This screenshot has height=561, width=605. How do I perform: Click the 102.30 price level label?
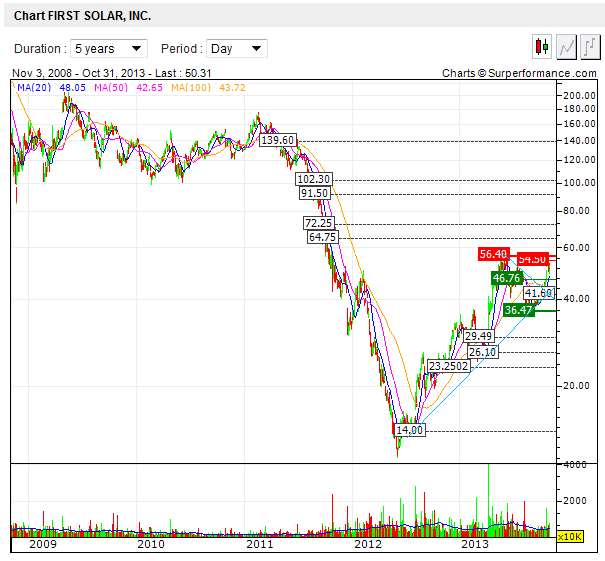[314, 179]
